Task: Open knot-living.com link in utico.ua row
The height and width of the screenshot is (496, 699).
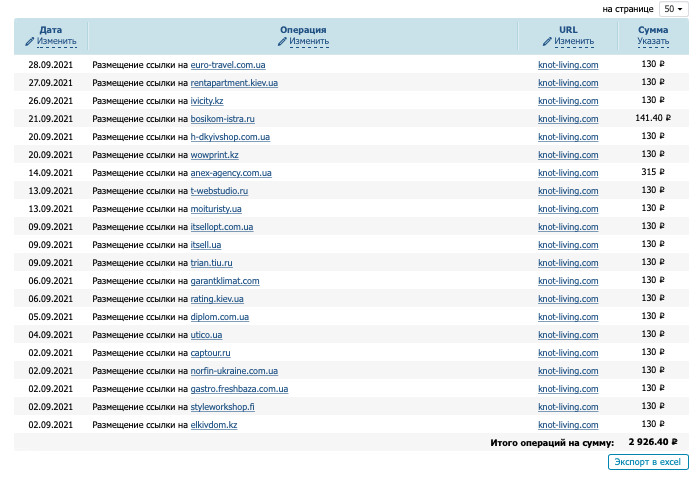Action: 568,335
